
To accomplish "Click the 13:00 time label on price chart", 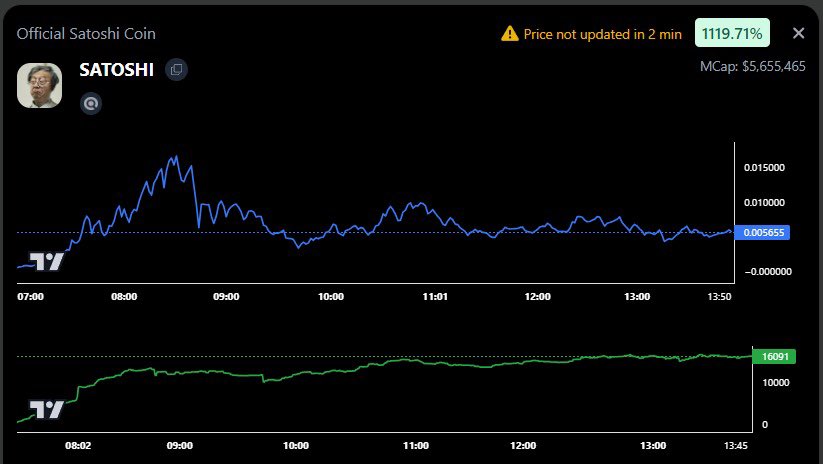I will point(637,297).
